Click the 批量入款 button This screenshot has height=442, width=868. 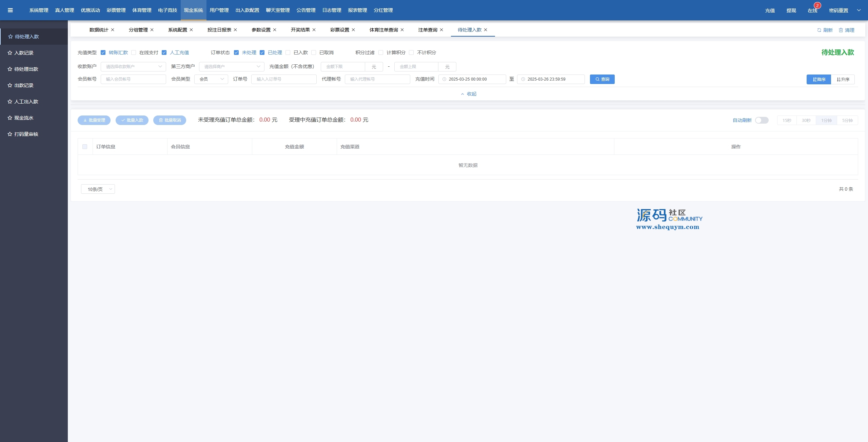(x=132, y=120)
